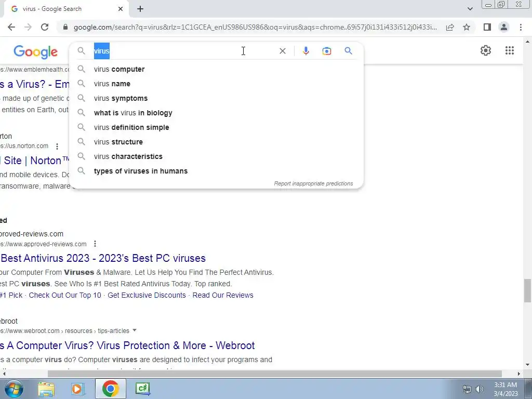The width and height of the screenshot is (532, 399).
Task: Open Windows Explorer from taskbar
Action: (46, 389)
